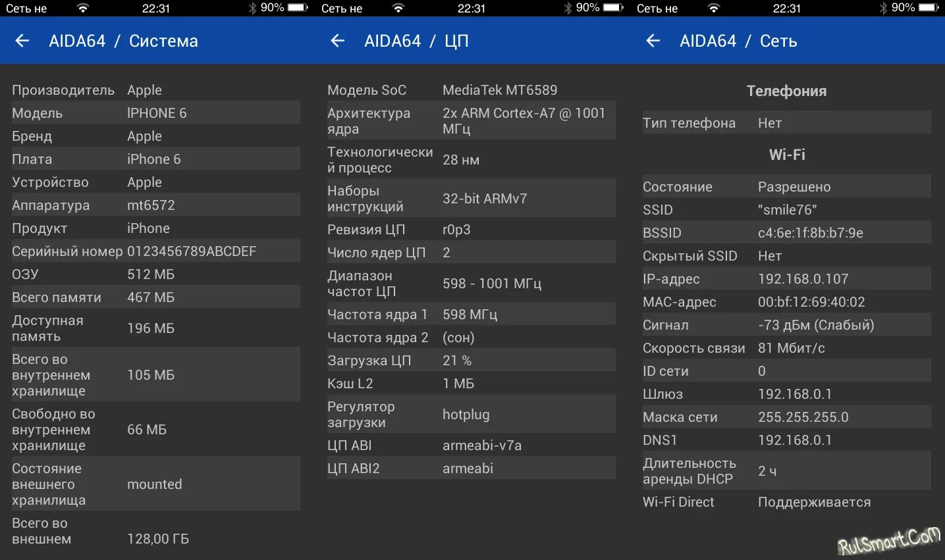This screenshot has height=560, width=945.
Task: Select the SSID row showing smile76
Action: click(787, 209)
